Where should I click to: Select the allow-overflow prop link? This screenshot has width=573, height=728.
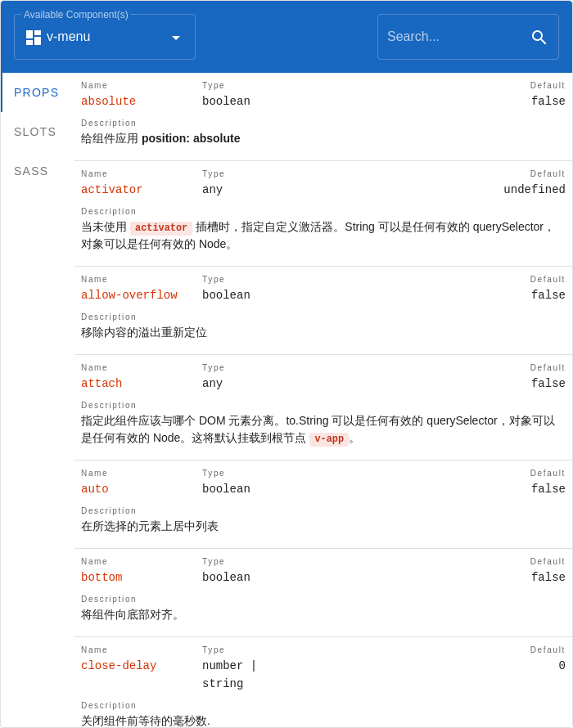129,294
